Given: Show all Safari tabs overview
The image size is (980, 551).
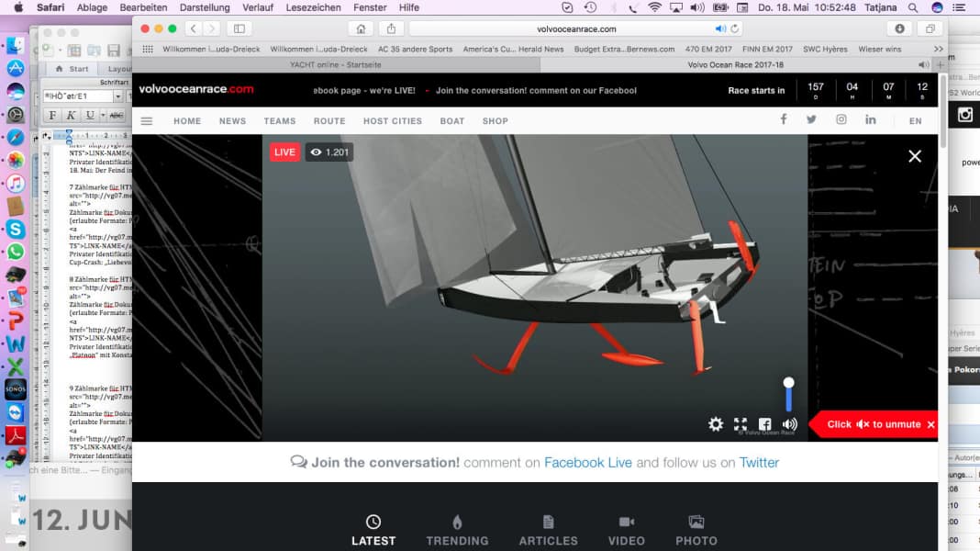Looking at the screenshot, I should coord(930,28).
